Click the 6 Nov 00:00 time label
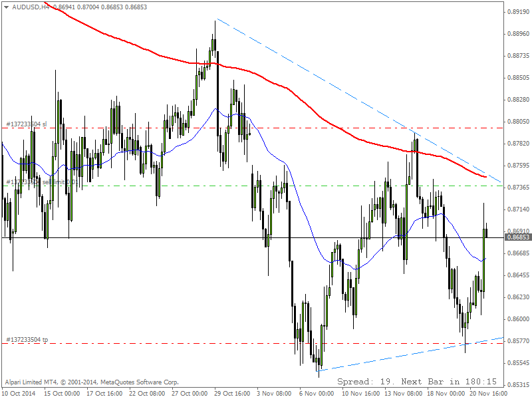The image size is (532, 399). coord(317,393)
